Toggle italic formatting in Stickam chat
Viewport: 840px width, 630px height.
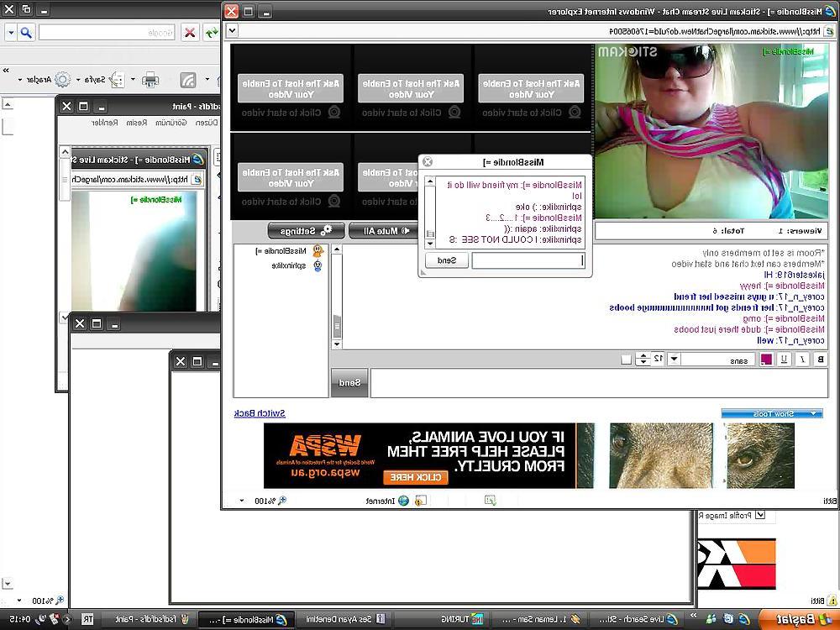tap(802, 359)
